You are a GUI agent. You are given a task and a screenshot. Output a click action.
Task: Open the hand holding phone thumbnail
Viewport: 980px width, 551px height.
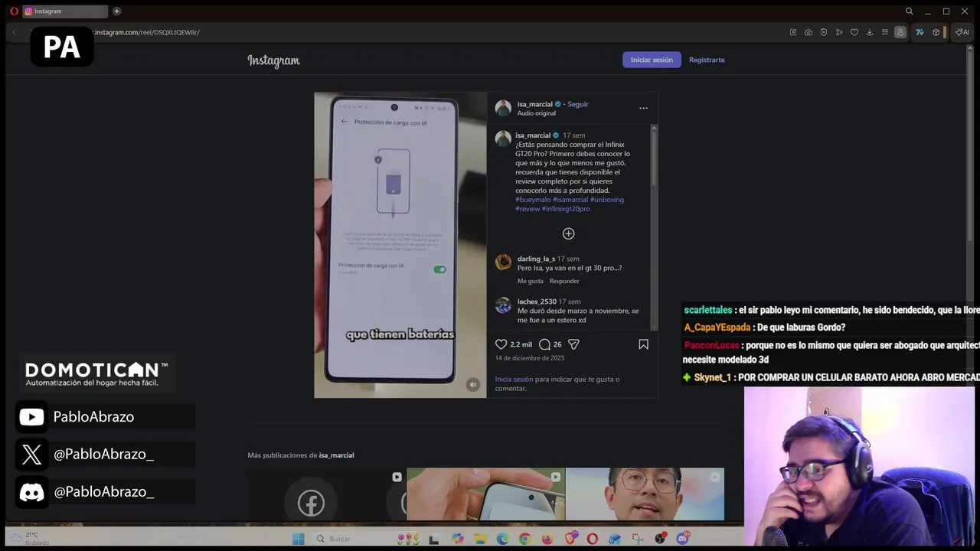pyautogui.click(x=485, y=494)
